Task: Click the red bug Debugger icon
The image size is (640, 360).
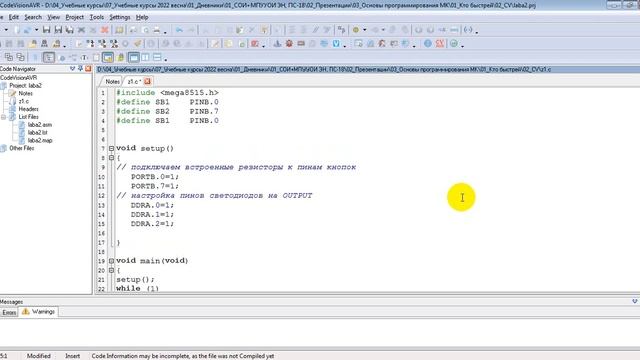Action: pos(289,44)
